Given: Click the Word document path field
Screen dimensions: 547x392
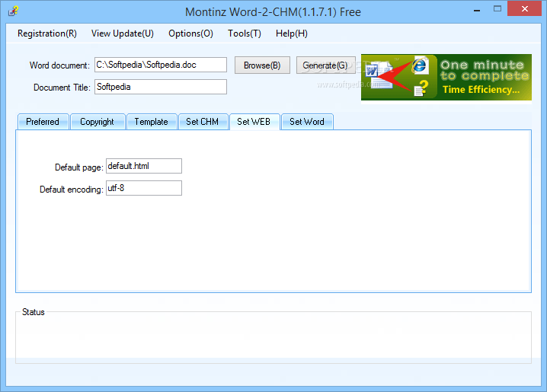Looking at the screenshot, I should [161, 65].
